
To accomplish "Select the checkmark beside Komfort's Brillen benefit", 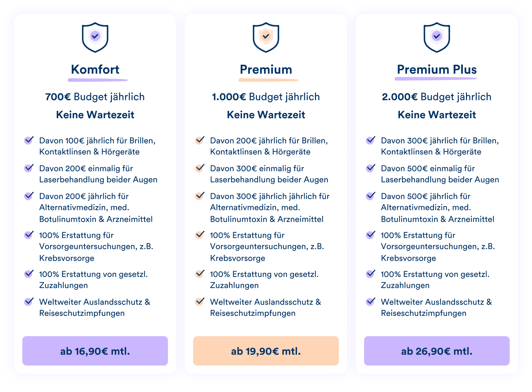I will tap(29, 140).
